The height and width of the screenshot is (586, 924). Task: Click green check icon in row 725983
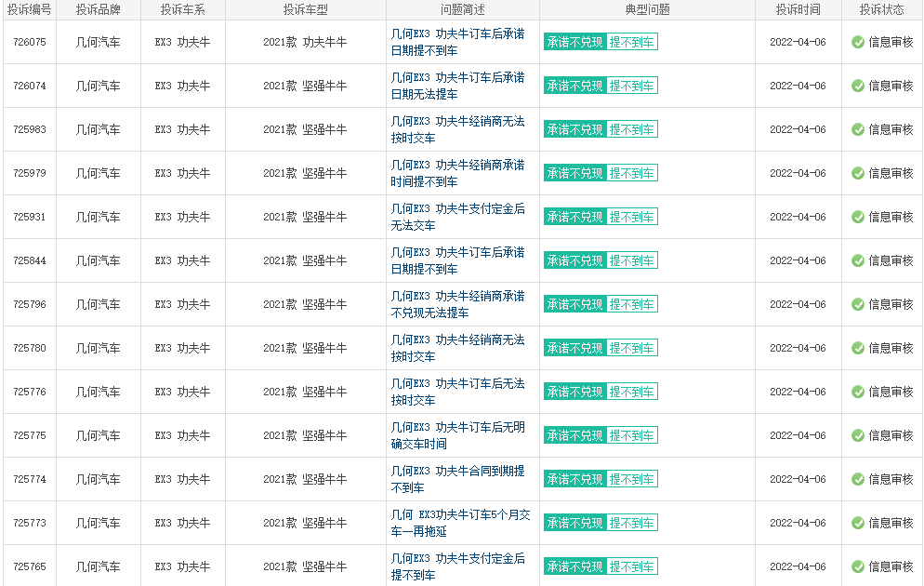point(858,129)
